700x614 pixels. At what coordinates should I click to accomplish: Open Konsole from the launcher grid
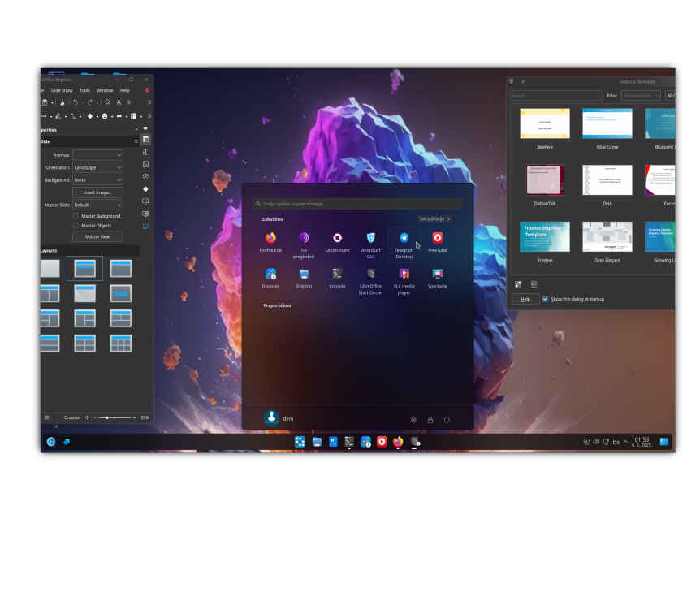click(x=337, y=278)
